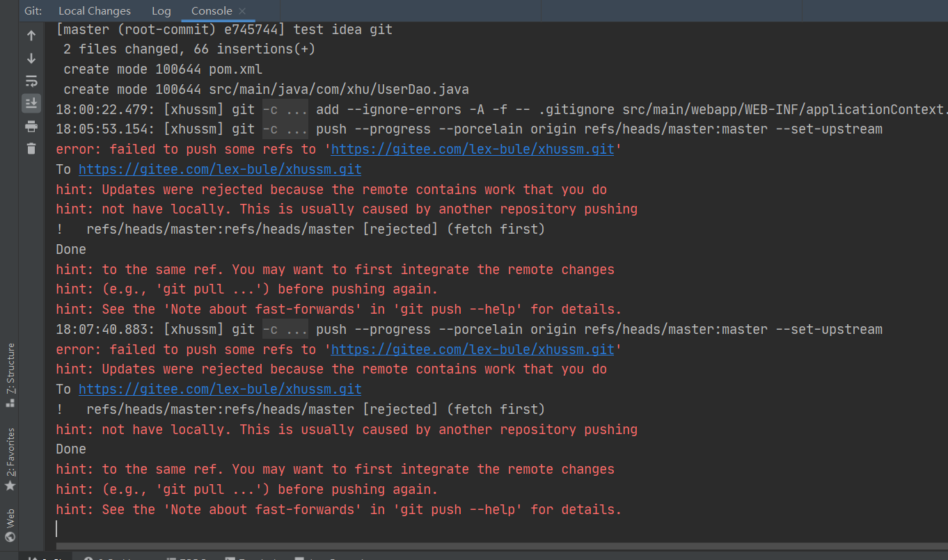Click the console horizontal scrollbar
948x560 pixels.
[x=501, y=547]
